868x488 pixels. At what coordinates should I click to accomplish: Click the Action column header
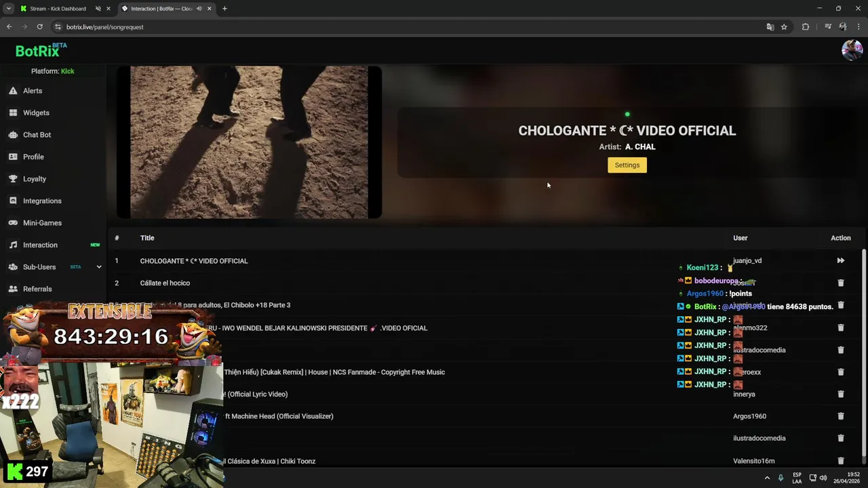[x=840, y=238]
